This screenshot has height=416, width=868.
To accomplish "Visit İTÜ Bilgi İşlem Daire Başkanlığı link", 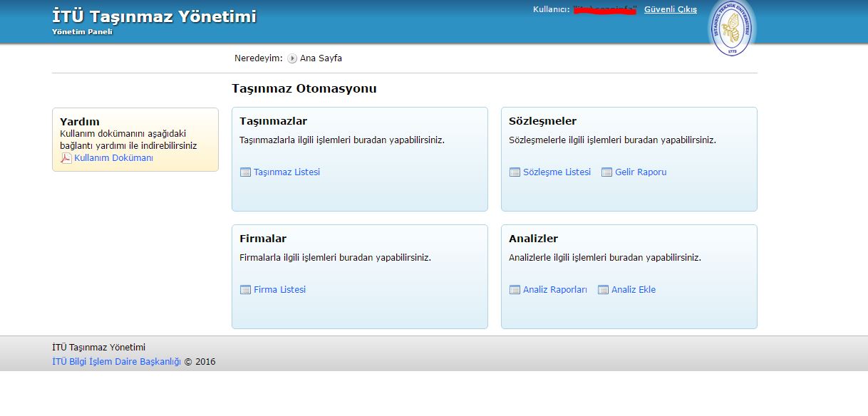I will coord(117,362).
